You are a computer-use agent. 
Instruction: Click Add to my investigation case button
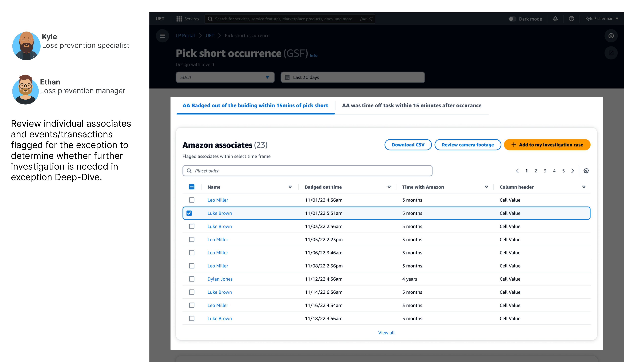pyautogui.click(x=547, y=145)
